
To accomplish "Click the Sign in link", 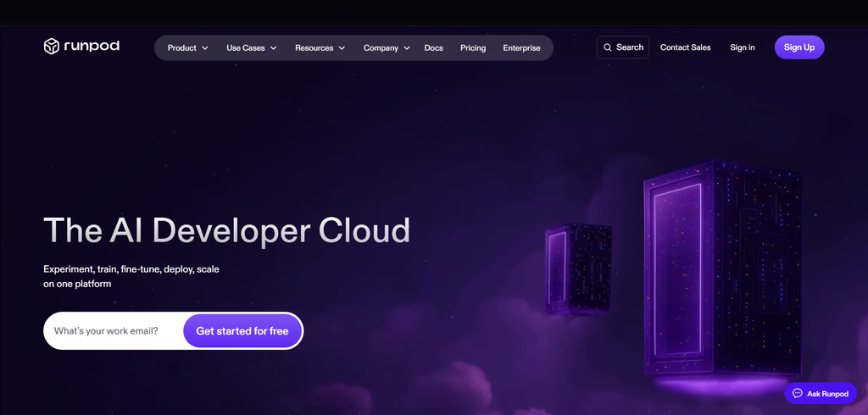I will [743, 47].
